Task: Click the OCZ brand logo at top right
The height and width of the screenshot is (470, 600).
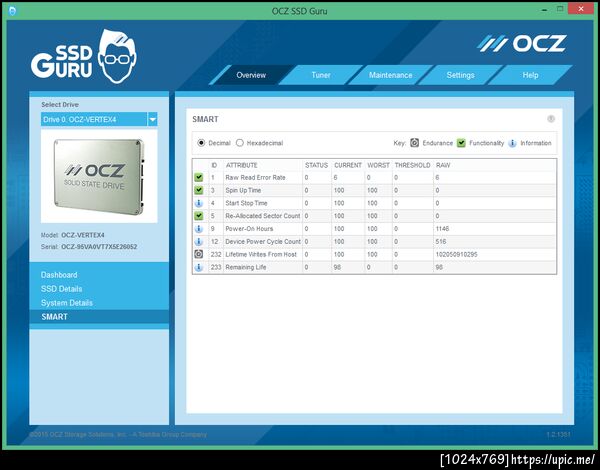Action: click(522, 44)
